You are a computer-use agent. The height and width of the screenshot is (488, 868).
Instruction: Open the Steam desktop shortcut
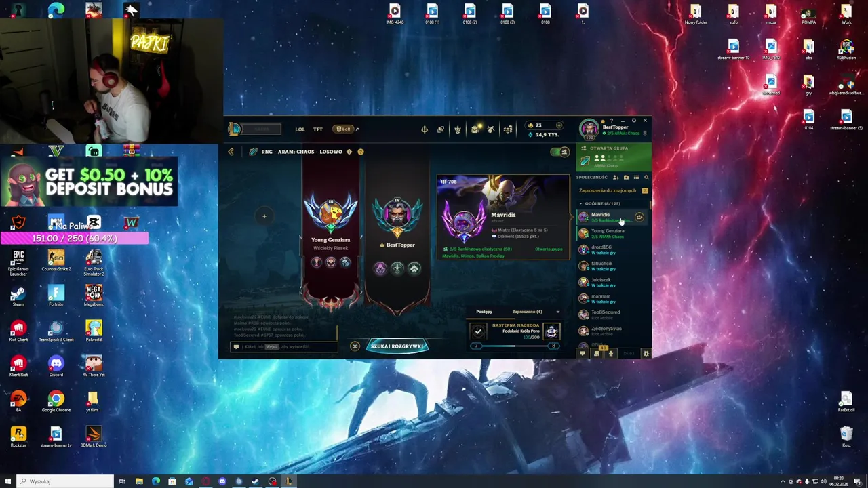[x=18, y=296]
